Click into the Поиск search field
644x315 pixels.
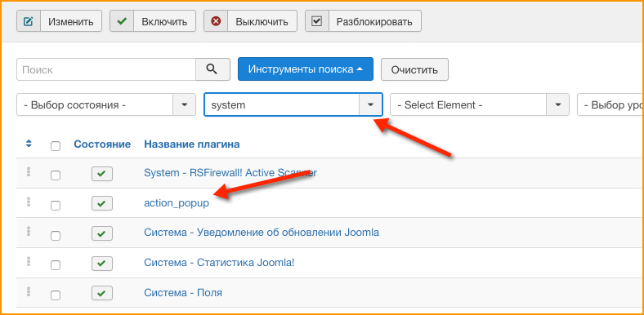click(106, 69)
